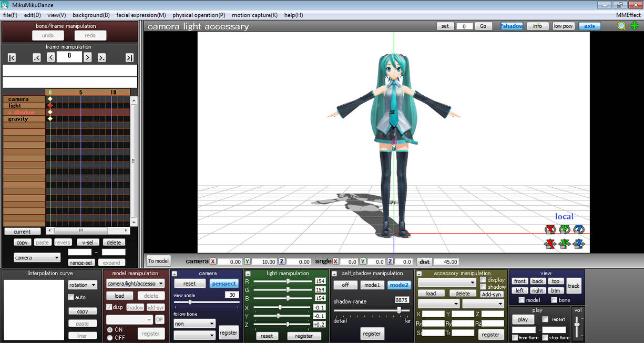Open the camera/light/accessory model dropdown
Viewport: 644px width, 343px height.
click(136, 284)
